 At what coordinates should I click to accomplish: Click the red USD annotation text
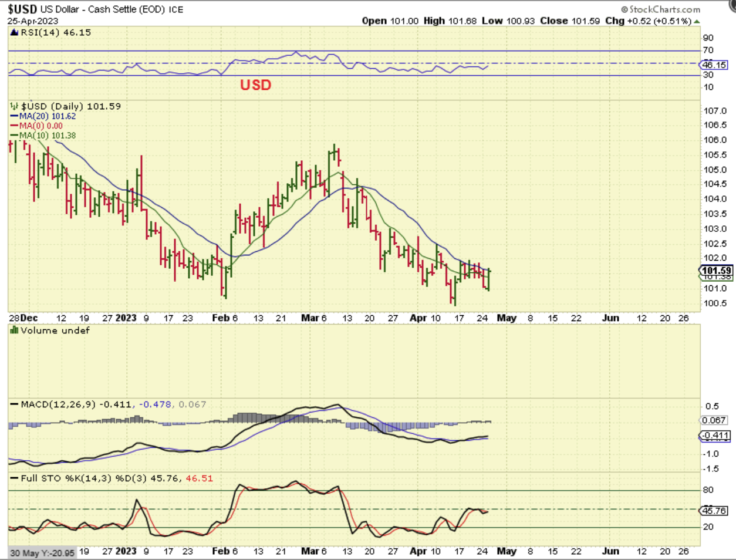coord(255,85)
